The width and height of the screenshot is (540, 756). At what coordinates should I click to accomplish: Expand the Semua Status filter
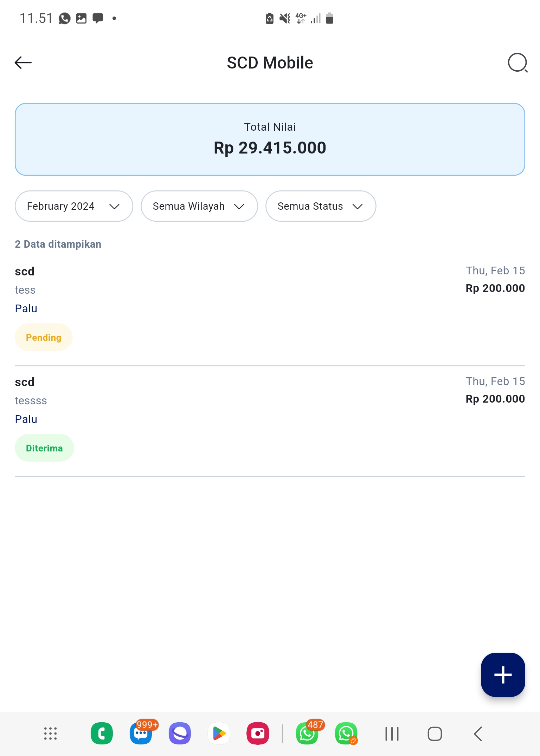coord(321,206)
